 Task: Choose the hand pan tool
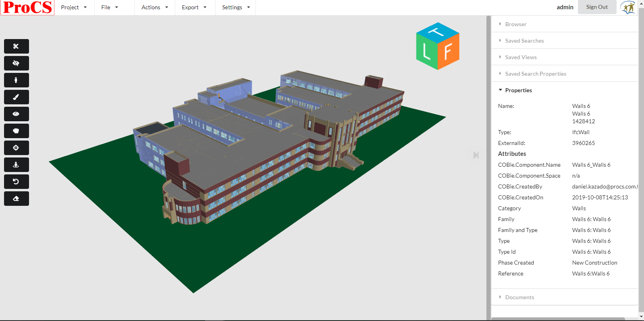16,131
